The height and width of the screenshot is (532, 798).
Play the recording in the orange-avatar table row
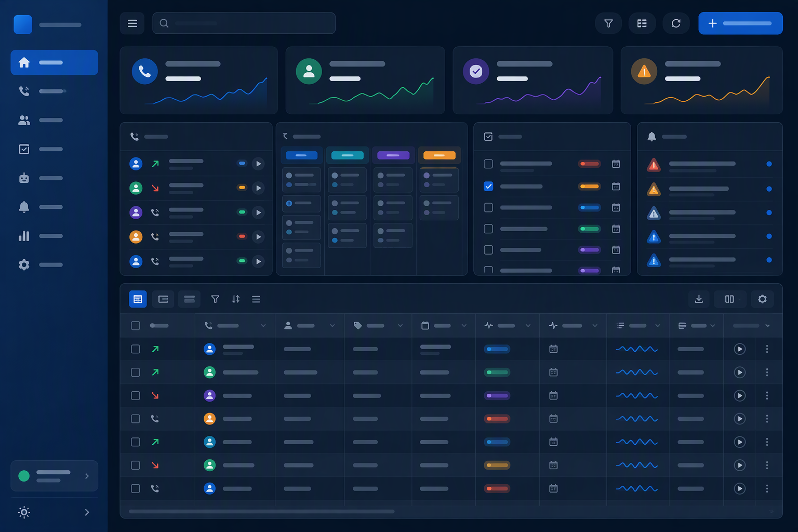pyautogui.click(x=740, y=419)
